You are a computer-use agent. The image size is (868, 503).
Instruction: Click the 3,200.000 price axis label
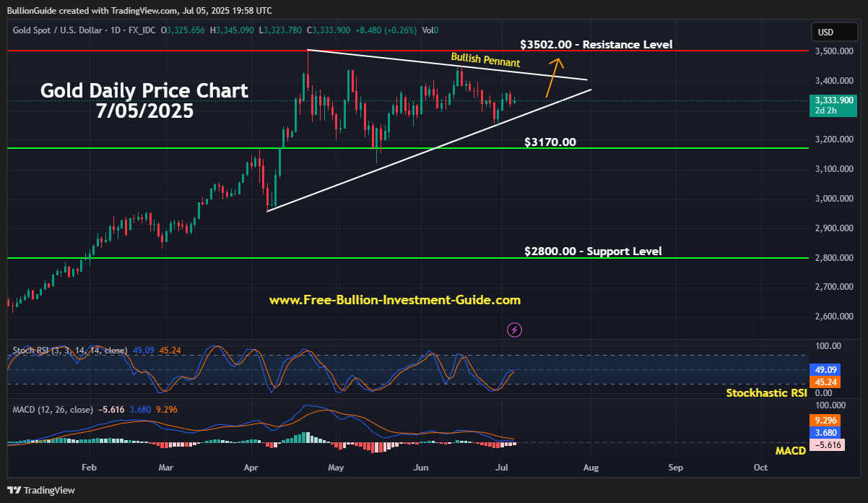pyautogui.click(x=833, y=139)
